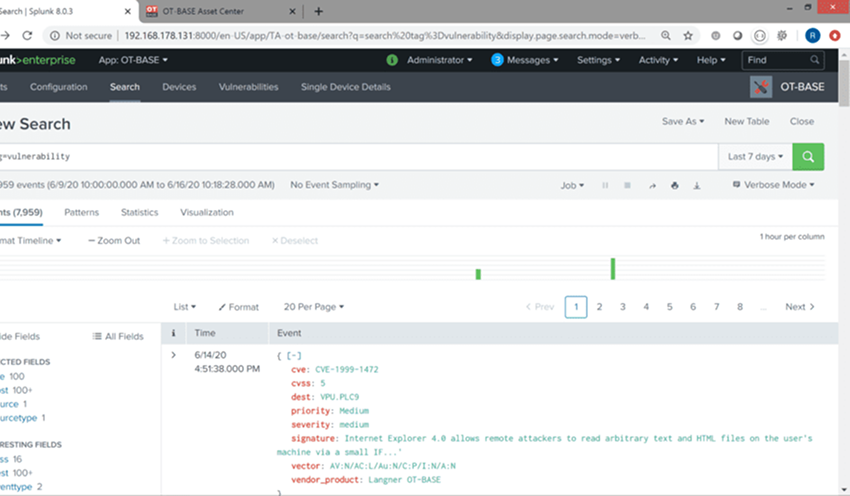The width and height of the screenshot is (850, 496).
Task: Switch to the Statistics tab
Action: (139, 212)
